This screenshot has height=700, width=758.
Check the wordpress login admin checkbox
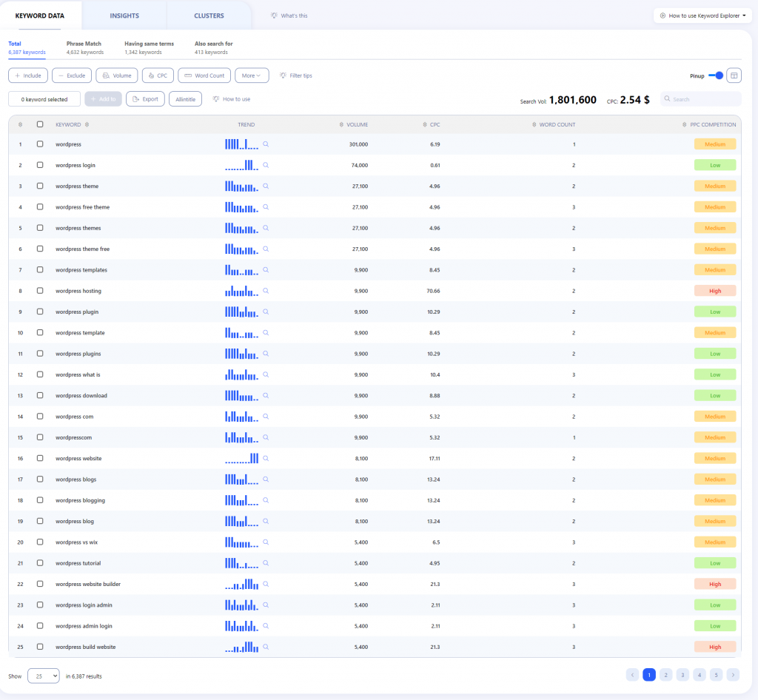tap(40, 605)
